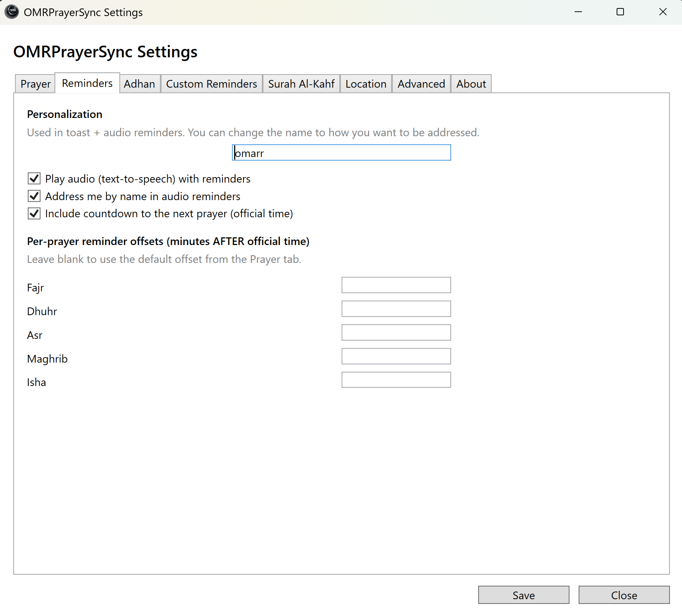Click the 'Leave blank to use the default' hint
This screenshot has width=682, height=616.
[164, 259]
